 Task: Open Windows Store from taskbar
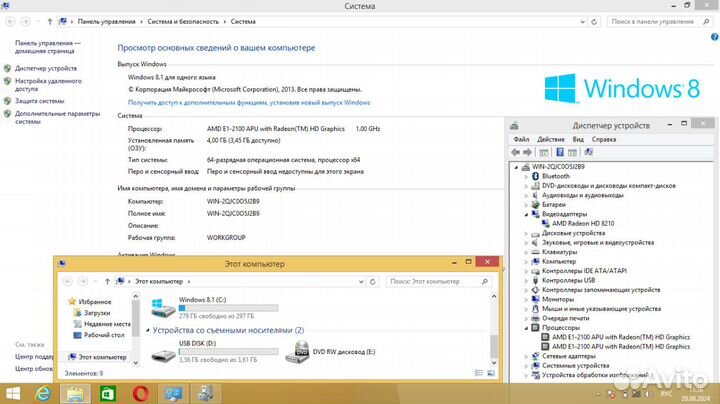pos(108,394)
